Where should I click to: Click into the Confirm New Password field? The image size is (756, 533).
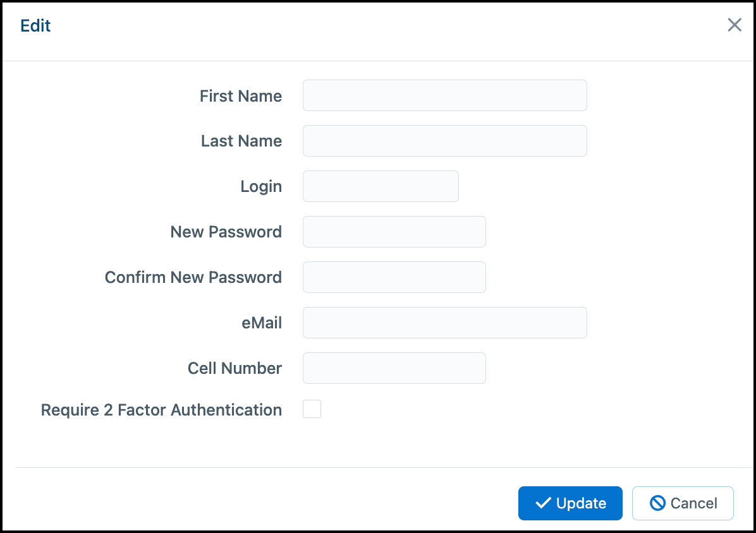tap(394, 277)
